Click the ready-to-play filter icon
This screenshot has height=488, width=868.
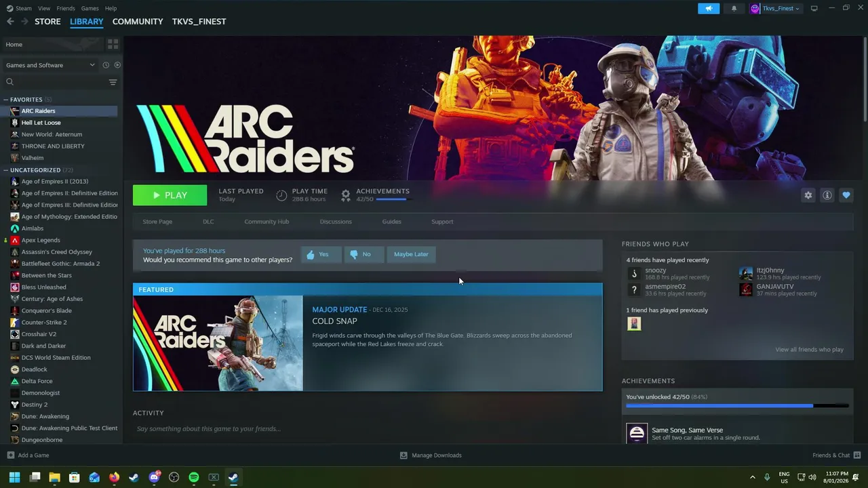point(117,65)
